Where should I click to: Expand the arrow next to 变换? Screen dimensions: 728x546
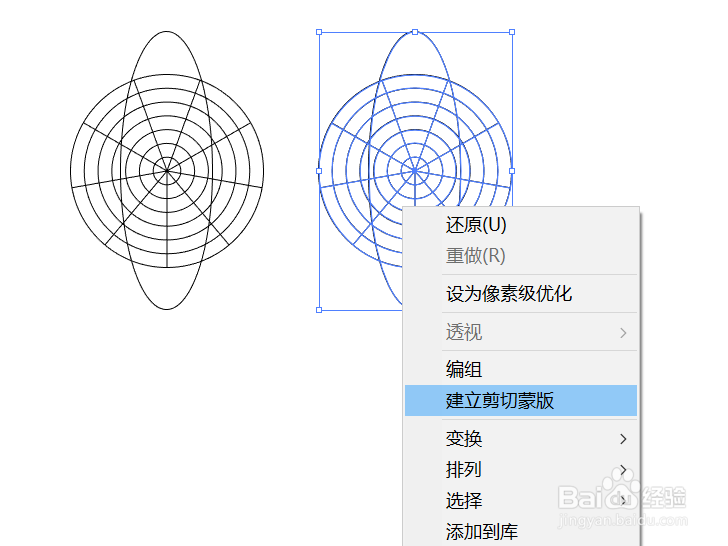[x=623, y=439]
